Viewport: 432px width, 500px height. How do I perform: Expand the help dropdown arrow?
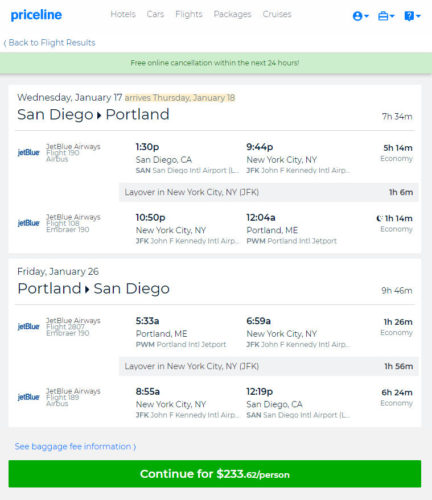pos(418,16)
